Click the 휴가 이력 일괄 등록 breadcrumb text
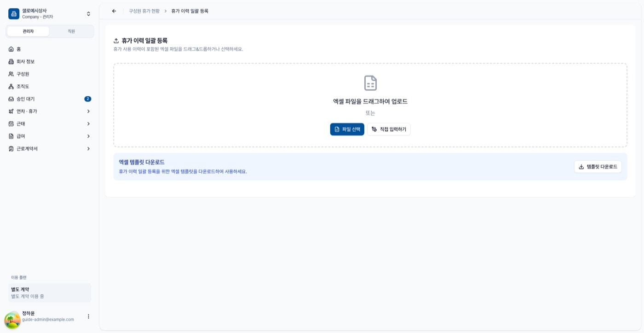Image resolution: width=644 pixels, height=333 pixels. (190, 11)
